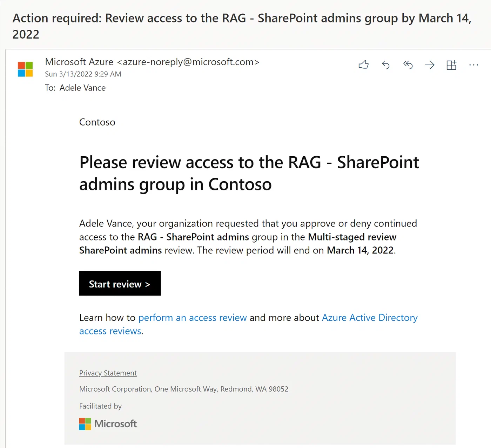Open the Privacy Statement link
Image resolution: width=491 pixels, height=448 pixels.
(108, 373)
